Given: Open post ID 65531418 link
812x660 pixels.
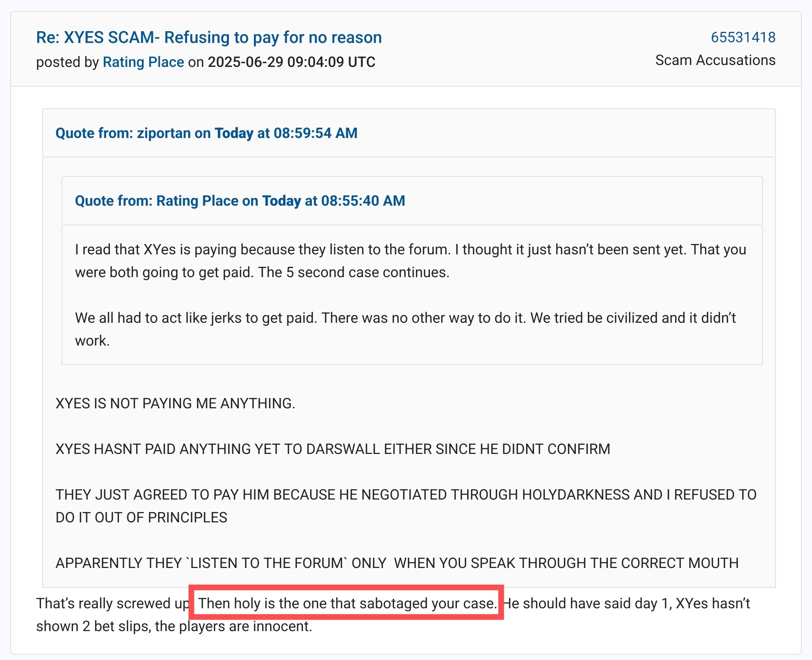Looking at the screenshot, I should pyautogui.click(x=743, y=37).
